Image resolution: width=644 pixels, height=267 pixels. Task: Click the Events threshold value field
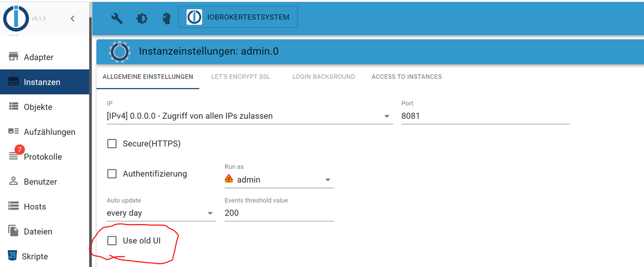click(279, 213)
